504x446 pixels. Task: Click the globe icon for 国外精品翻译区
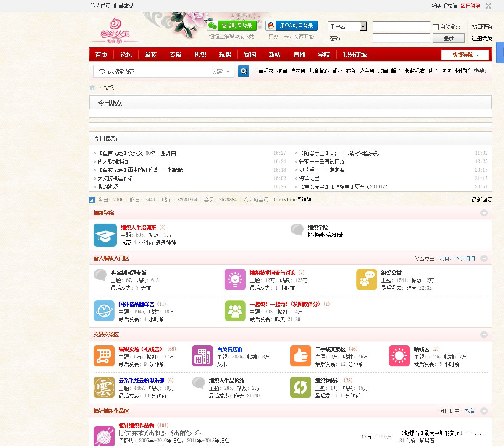pyautogui.click(x=104, y=311)
